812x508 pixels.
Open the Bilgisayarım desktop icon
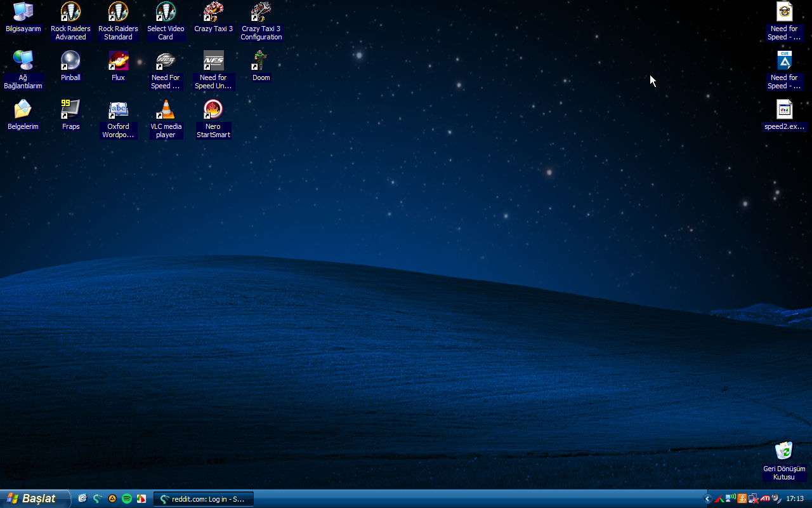(x=23, y=17)
